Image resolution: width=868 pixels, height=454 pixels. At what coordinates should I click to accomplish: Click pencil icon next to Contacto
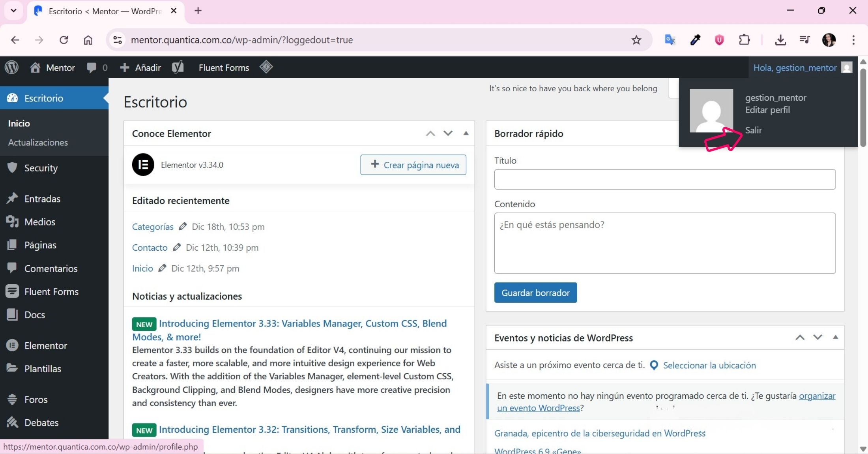(177, 248)
